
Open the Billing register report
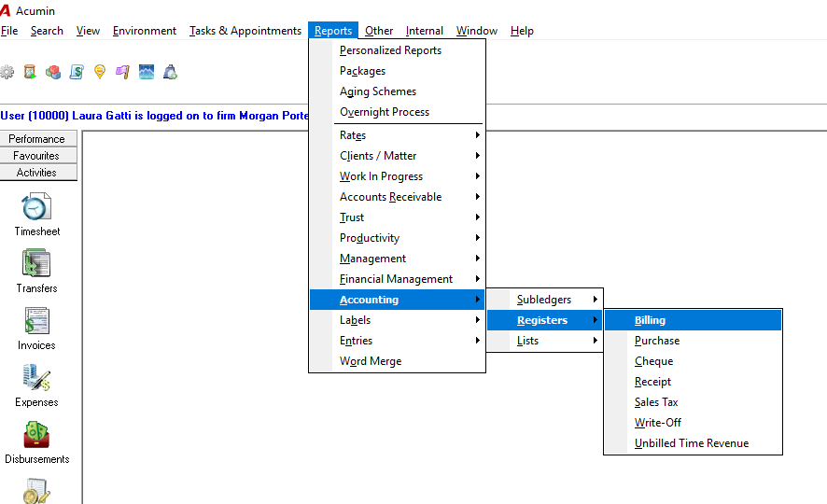(693, 320)
